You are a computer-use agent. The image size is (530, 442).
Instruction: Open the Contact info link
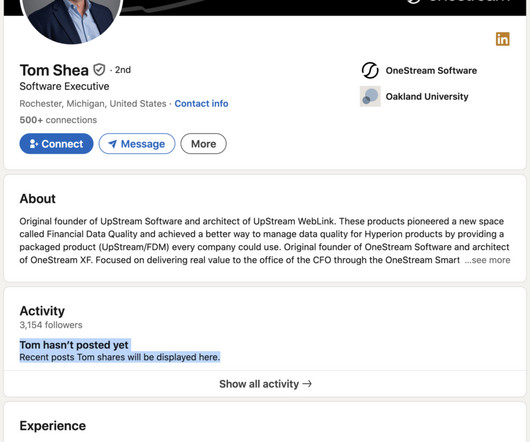click(201, 103)
